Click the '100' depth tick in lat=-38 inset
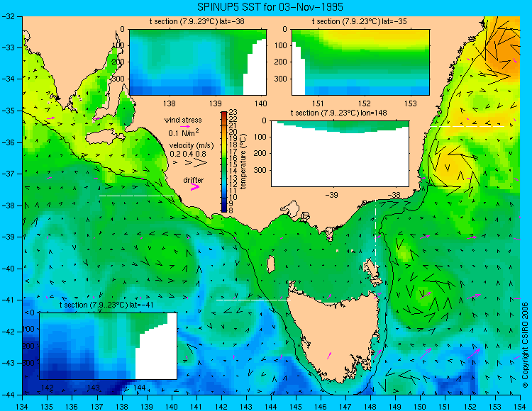Viewport: 532px width, 411px height. [120, 45]
